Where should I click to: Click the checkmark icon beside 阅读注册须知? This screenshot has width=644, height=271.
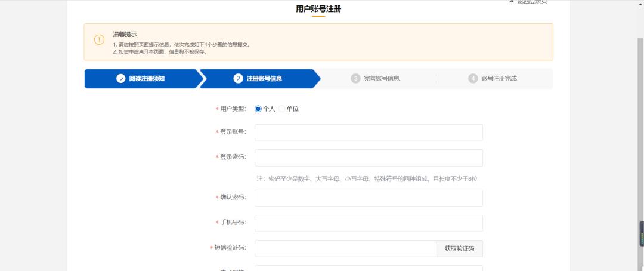(x=120, y=79)
